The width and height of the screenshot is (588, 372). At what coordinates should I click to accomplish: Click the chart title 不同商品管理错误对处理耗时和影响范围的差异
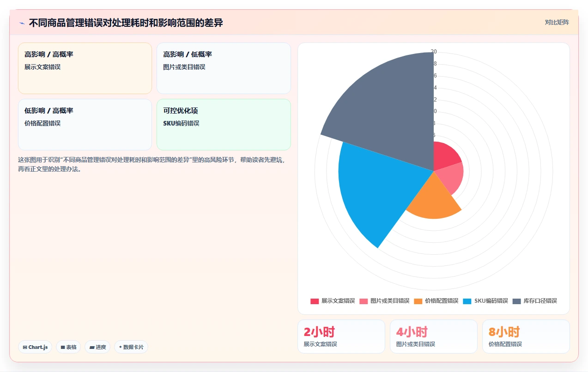[x=126, y=23]
